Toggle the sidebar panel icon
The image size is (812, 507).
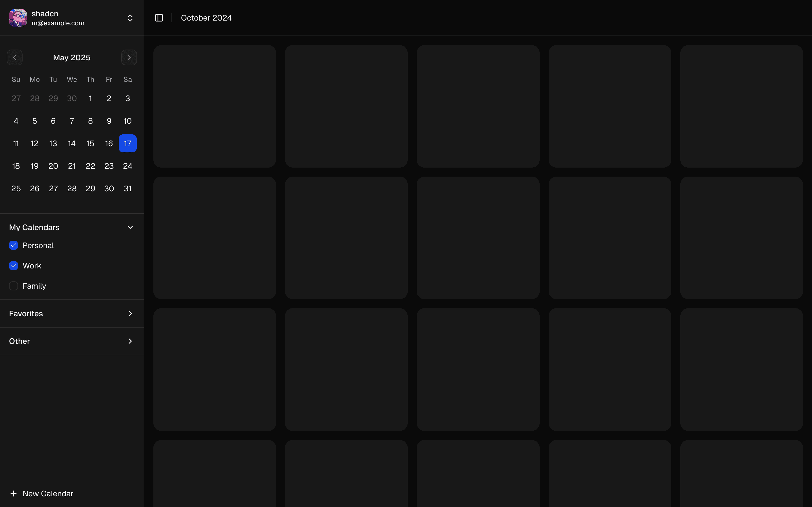coord(159,18)
